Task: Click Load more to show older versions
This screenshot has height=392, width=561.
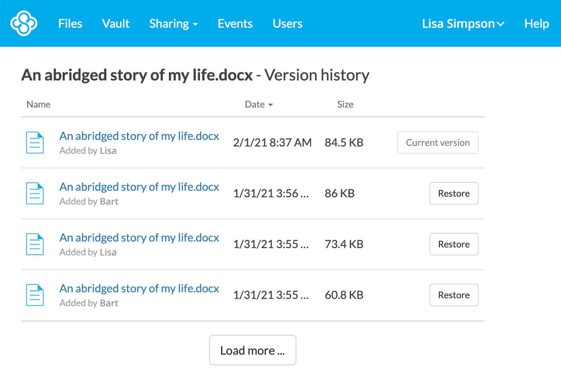Action: (x=253, y=350)
